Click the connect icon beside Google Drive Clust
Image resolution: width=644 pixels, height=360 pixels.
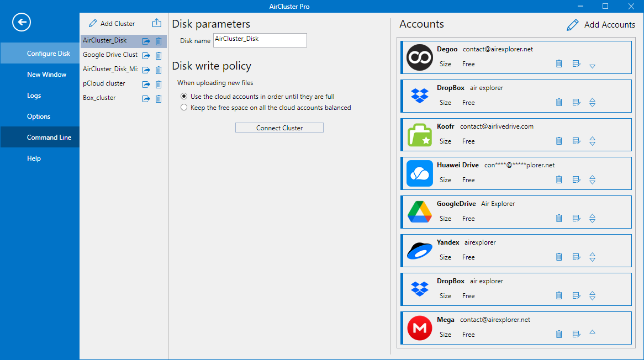point(146,55)
